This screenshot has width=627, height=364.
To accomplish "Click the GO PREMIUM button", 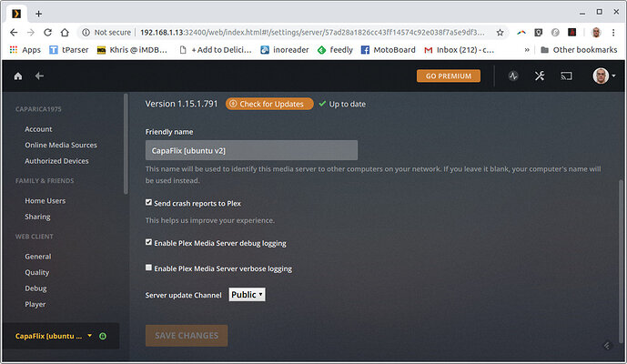I will pos(449,76).
